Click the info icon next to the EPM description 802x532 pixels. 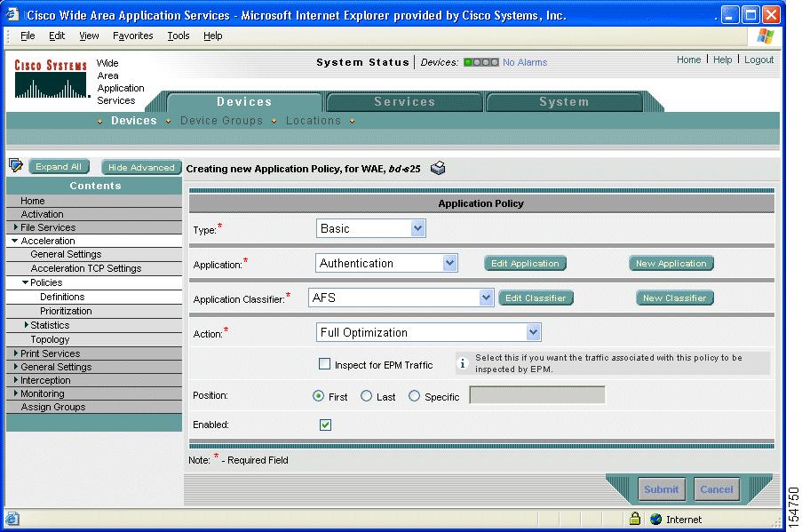pyautogui.click(x=463, y=363)
